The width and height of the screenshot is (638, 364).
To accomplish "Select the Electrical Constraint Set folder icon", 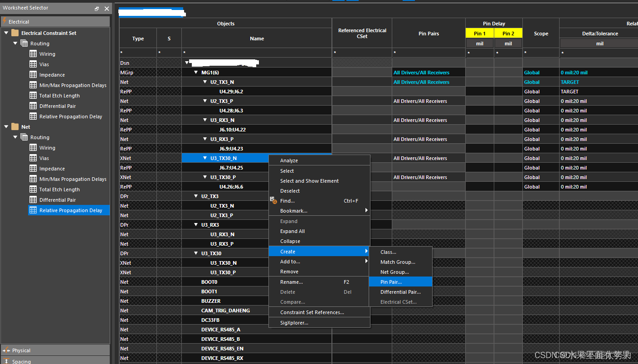I will 15,33.
